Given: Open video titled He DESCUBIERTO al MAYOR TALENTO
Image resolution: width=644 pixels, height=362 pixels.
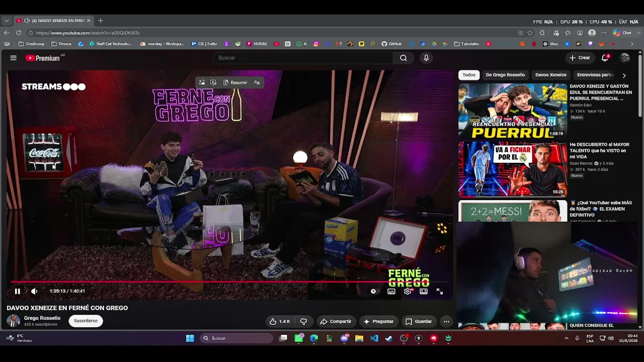Looking at the screenshot, I should coord(599,150).
